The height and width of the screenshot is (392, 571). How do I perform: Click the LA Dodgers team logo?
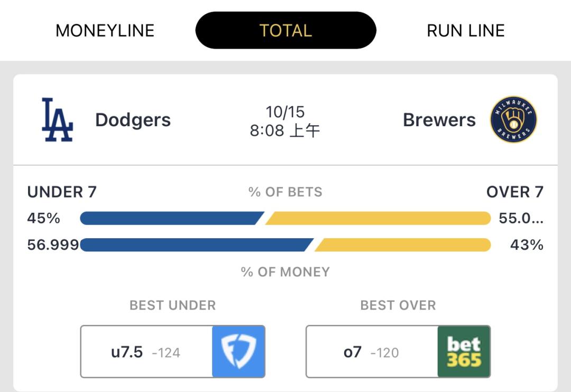coord(57,120)
